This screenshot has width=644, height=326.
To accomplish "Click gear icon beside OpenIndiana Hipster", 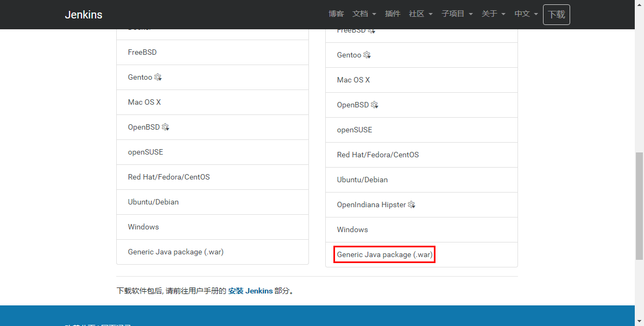I will [x=412, y=204].
